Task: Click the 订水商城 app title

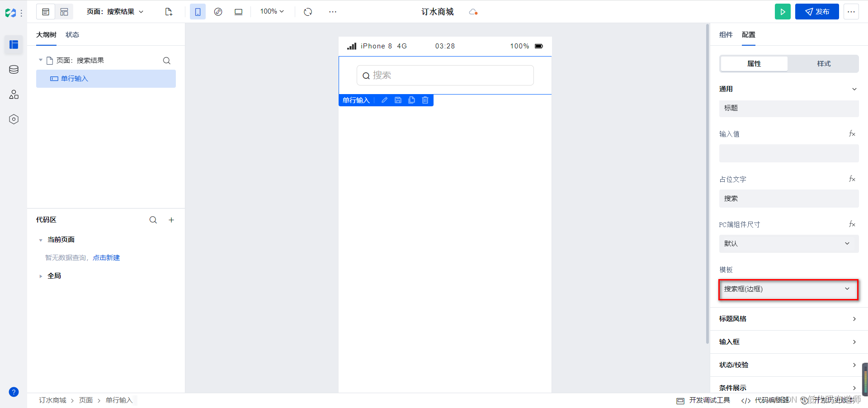Action: (x=438, y=12)
